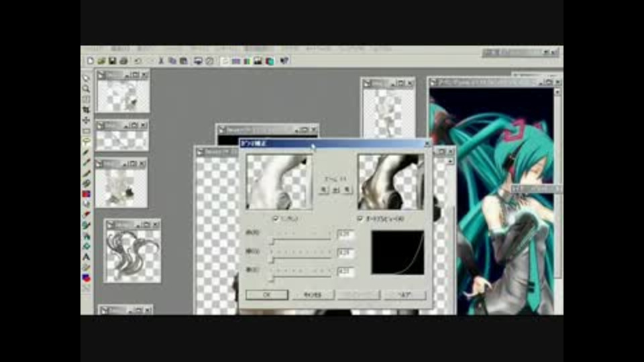Click the New image toolbar icon
The height and width of the screenshot is (362, 644).
pyautogui.click(x=90, y=61)
